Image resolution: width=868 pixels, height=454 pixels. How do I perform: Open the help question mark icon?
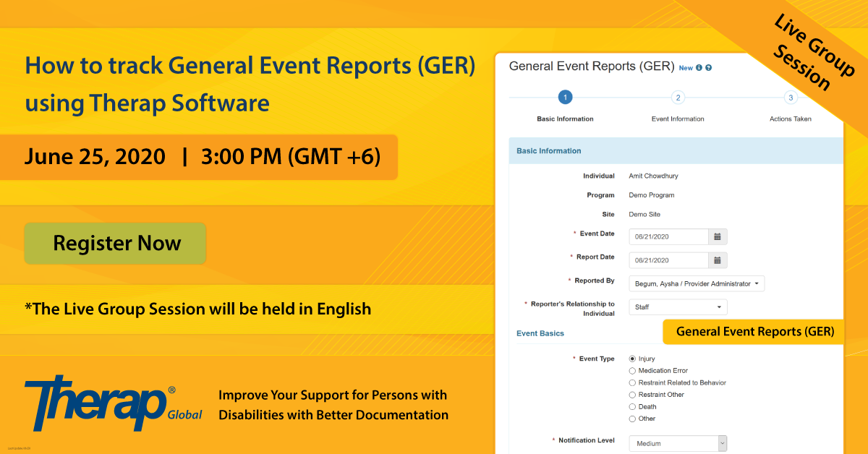pyautogui.click(x=708, y=68)
